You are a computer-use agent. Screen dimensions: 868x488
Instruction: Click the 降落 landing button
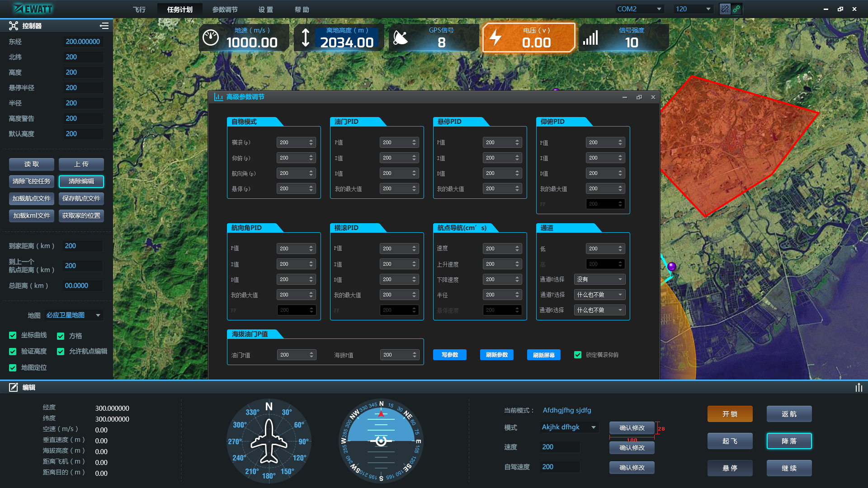(789, 441)
